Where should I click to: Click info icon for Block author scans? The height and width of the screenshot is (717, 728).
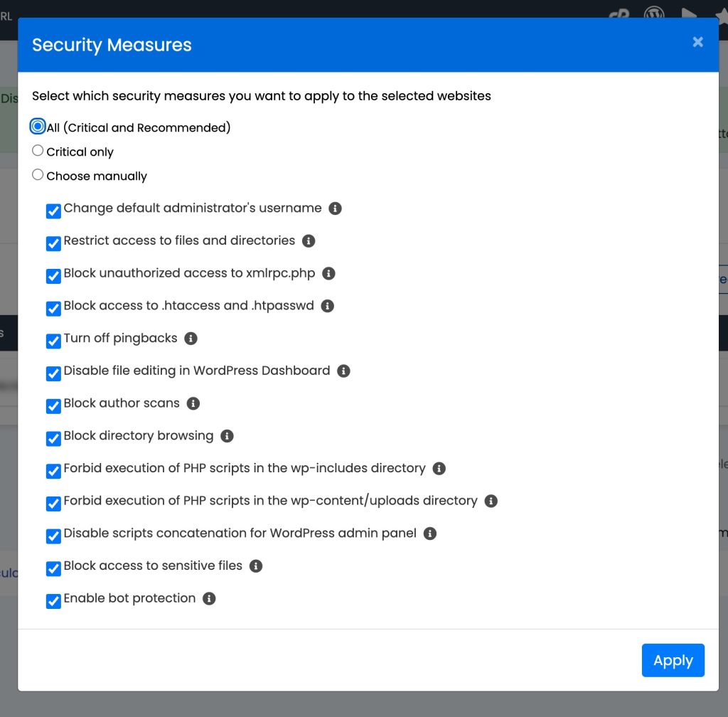[193, 403]
